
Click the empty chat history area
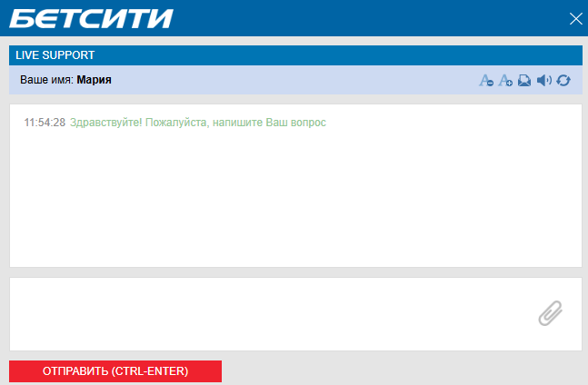[x=295, y=199]
